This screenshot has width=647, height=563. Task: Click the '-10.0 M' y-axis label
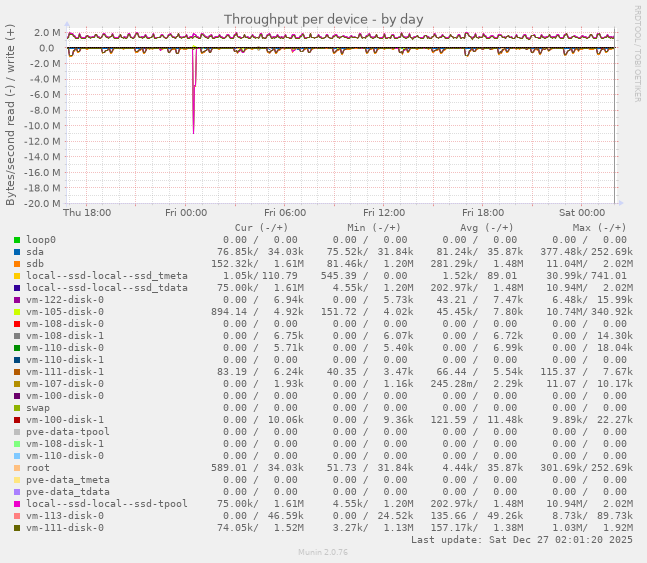point(42,126)
